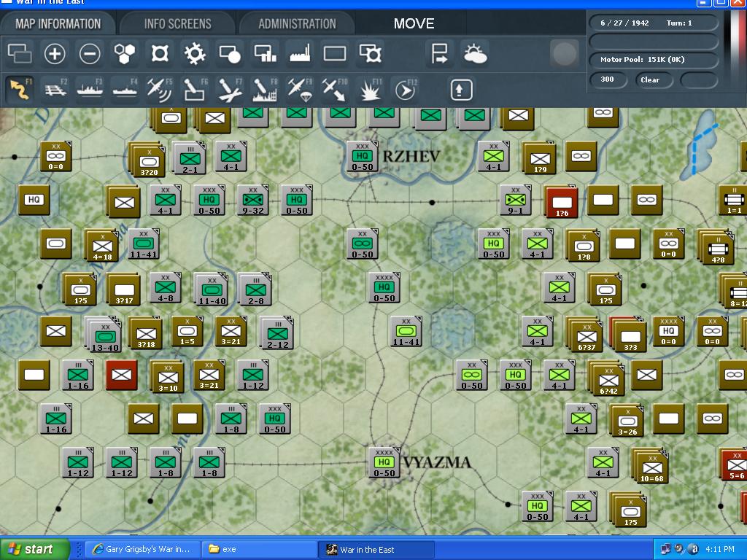Select the F8 bomb city icon

click(x=265, y=90)
